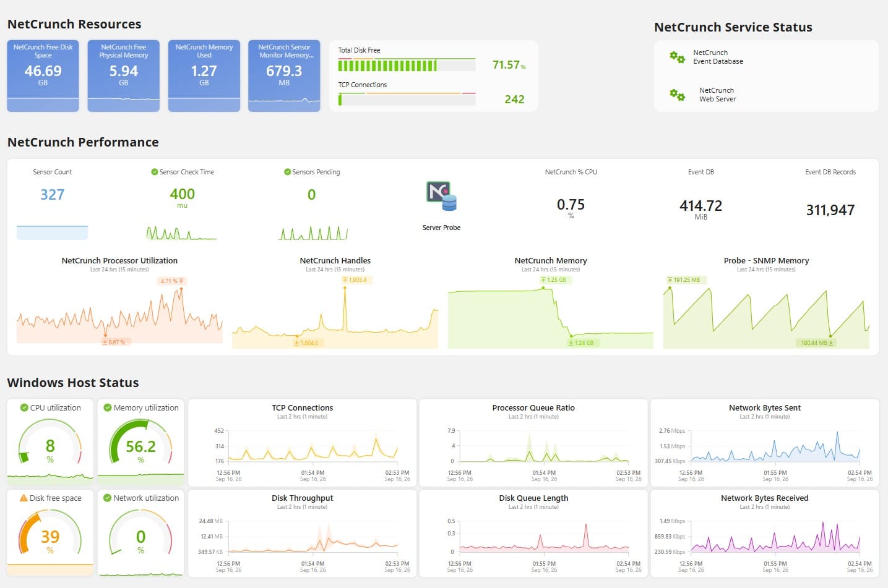Click the Sensor Count bar sparkline
The width and height of the screenshot is (888, 588).
(x=52, y=232)
